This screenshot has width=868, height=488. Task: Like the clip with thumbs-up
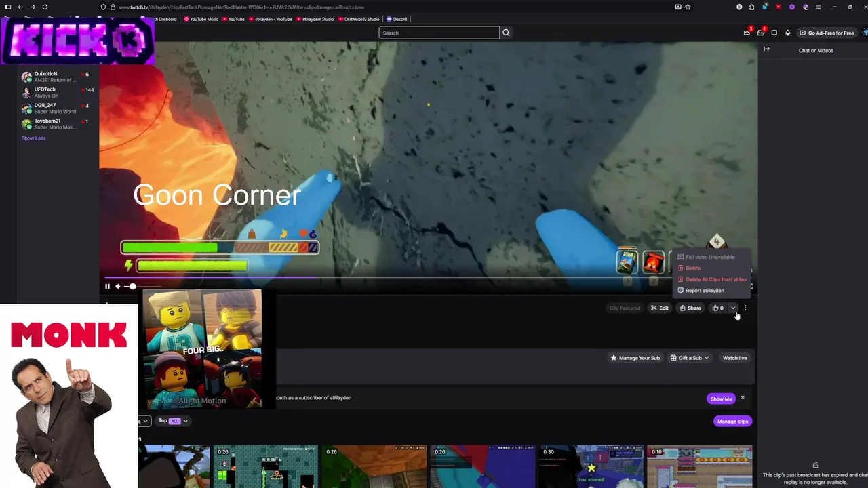click(717, 308)
